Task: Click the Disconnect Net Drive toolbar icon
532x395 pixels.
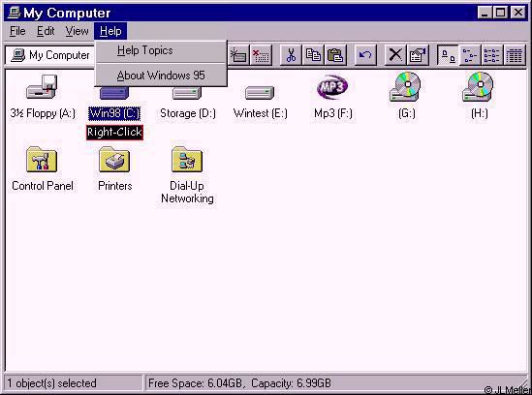Action: point(261,55)
